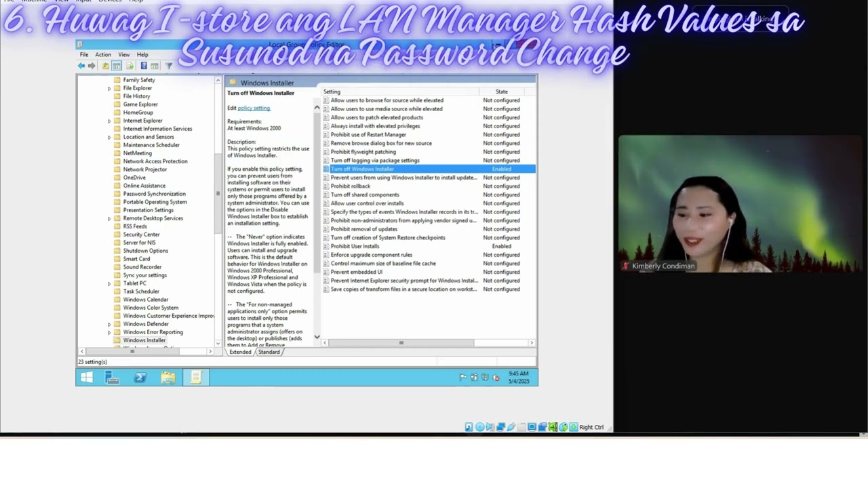Expand the Internet Explorer tree node
868x488 pixels.
(109, 121)
